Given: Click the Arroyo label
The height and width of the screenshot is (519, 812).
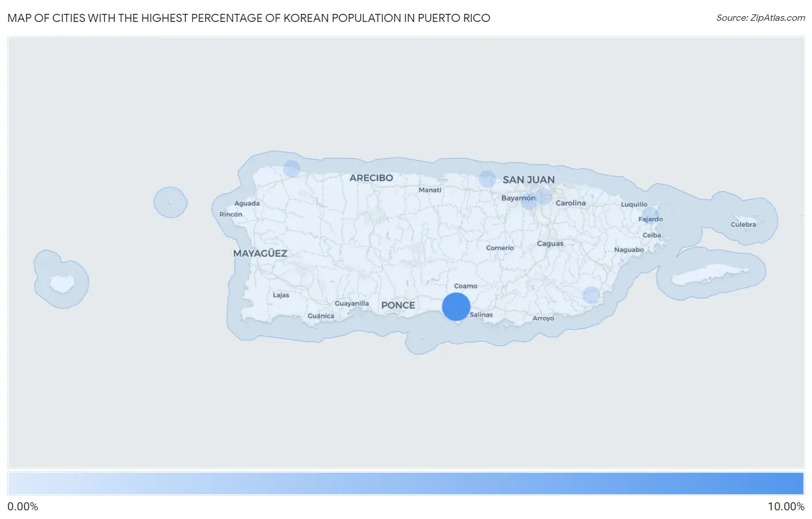Looking at the screenshot, I should 543,318.
